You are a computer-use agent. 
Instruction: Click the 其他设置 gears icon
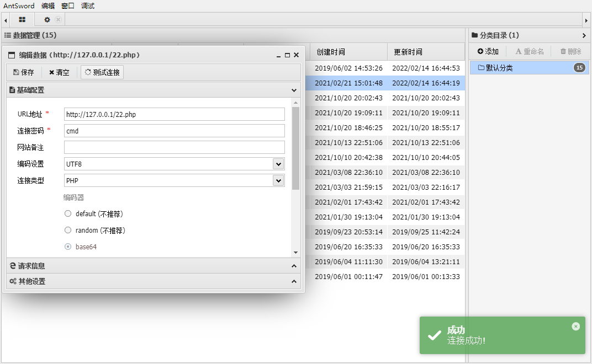click(x=13, y=281)
